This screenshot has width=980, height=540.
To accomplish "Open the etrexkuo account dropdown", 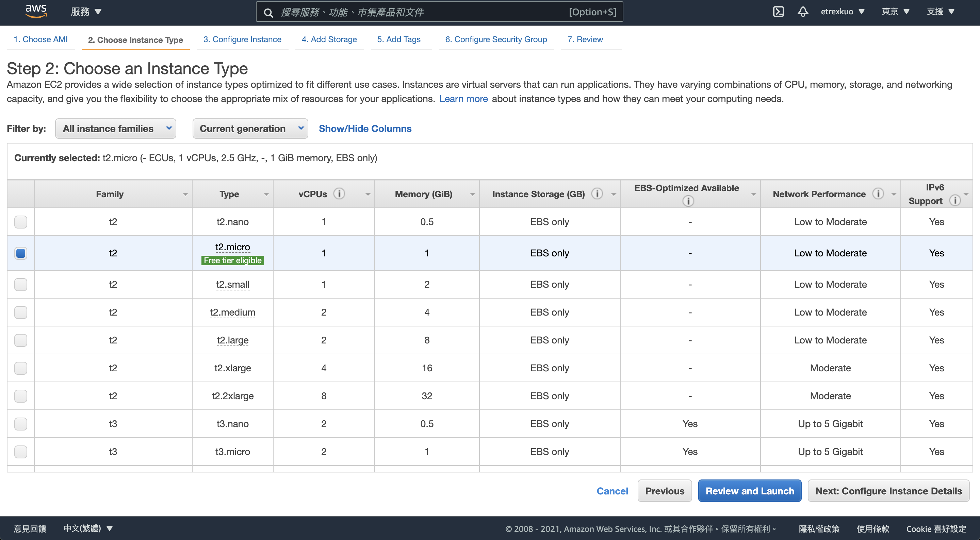I will (x=843, y=12).
